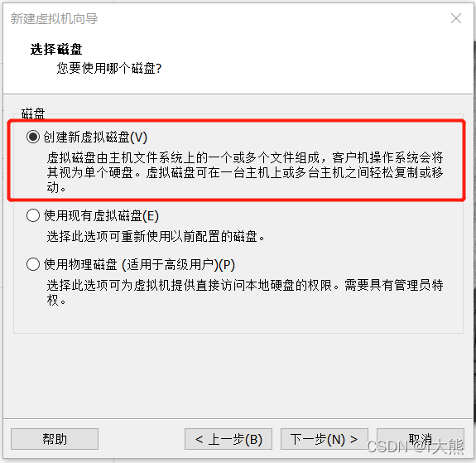
Task: Click the 您要使用哪个磁盘? subtitle text
Action: [109, 68]
